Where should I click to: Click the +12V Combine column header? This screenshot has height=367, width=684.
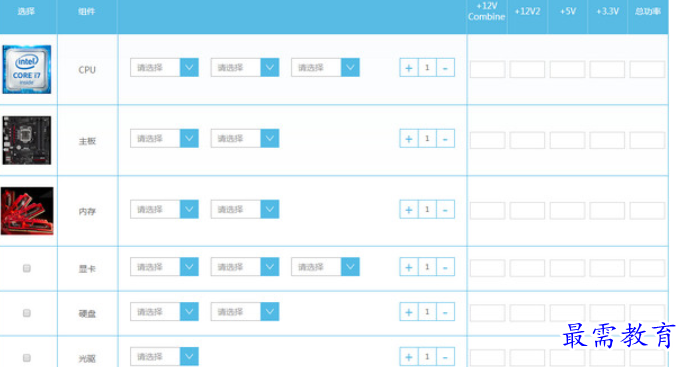[x=486, y=11]
